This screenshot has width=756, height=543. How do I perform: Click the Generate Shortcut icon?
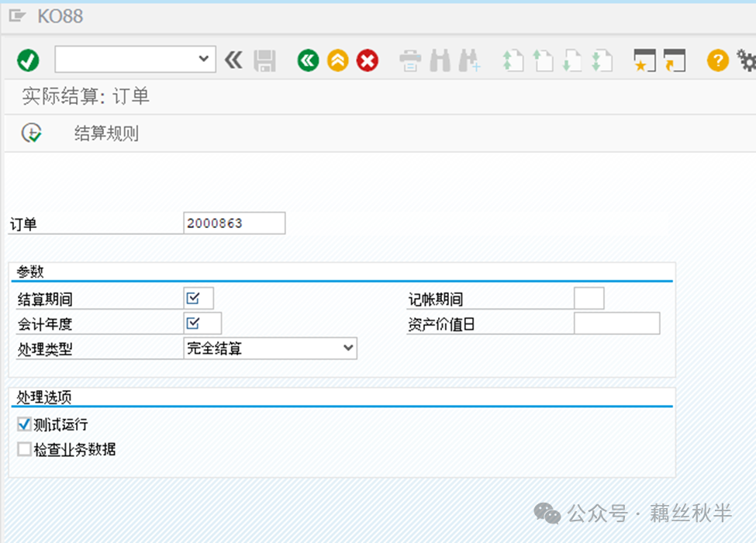click(675, 61)
